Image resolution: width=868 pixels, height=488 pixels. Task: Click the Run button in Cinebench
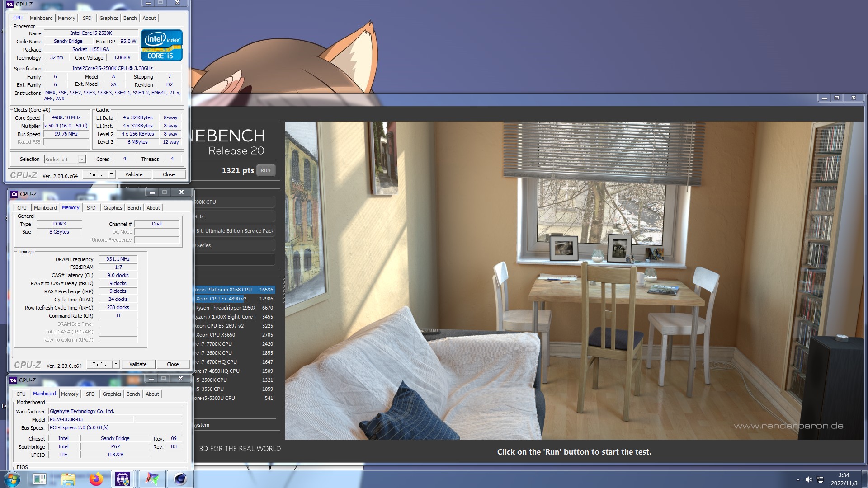pyautogui.click(x=266, y=170)
